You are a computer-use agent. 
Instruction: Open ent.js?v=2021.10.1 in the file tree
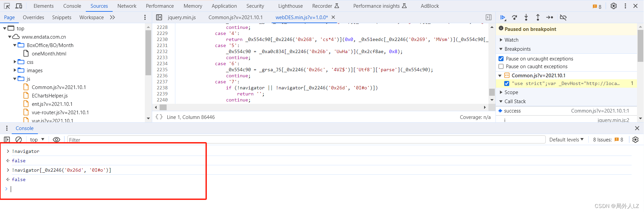coord(52,104)
